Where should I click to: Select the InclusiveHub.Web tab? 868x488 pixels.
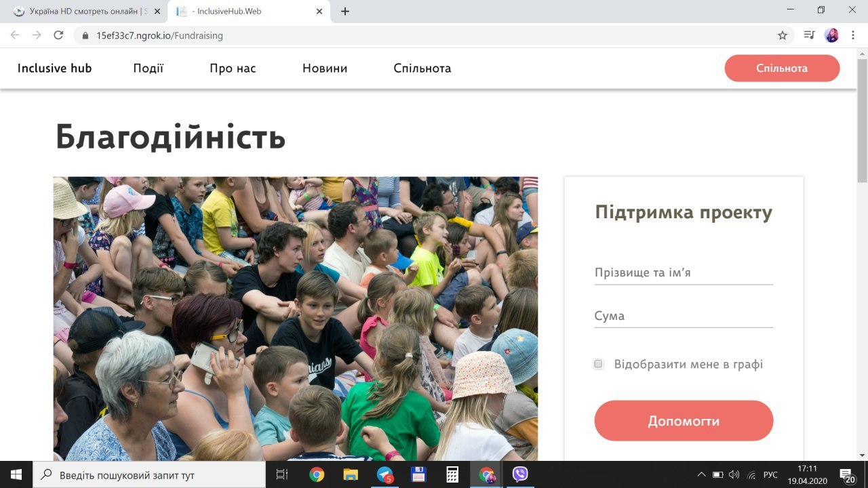249,12
